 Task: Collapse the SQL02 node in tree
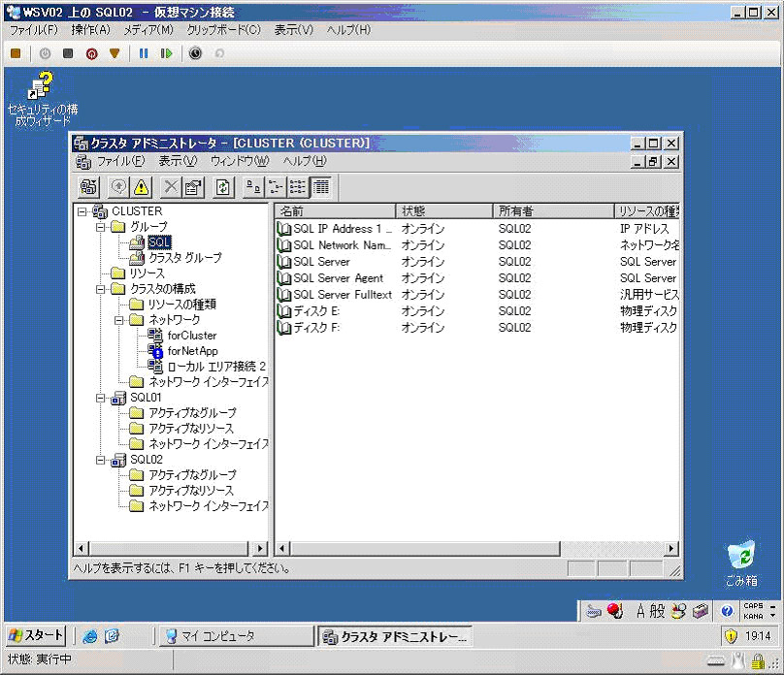click(x=101, y=460)
